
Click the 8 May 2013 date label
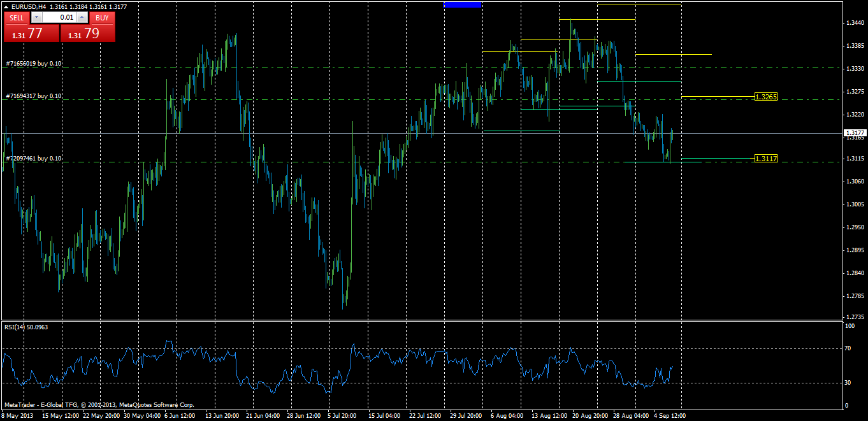point(17,415)
